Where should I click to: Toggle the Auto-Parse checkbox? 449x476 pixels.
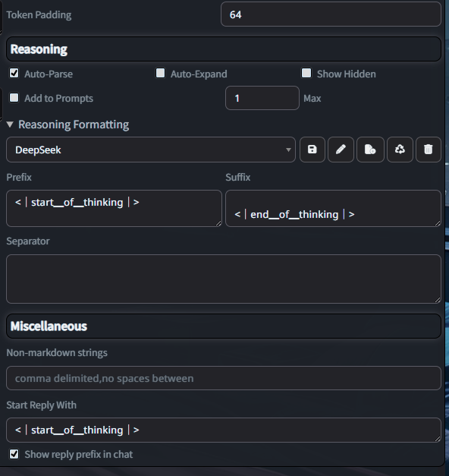click(14, 73)
